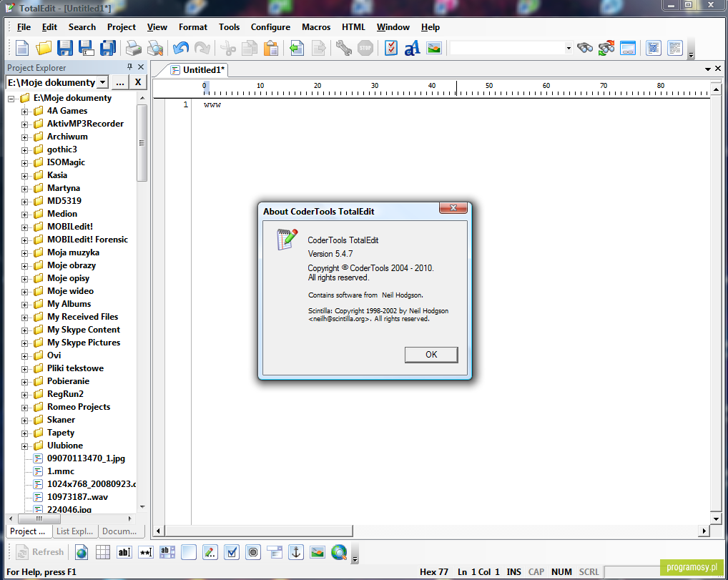Click the globe magnifier preview icon
The image size is (728, 580).
pos(339,552)
